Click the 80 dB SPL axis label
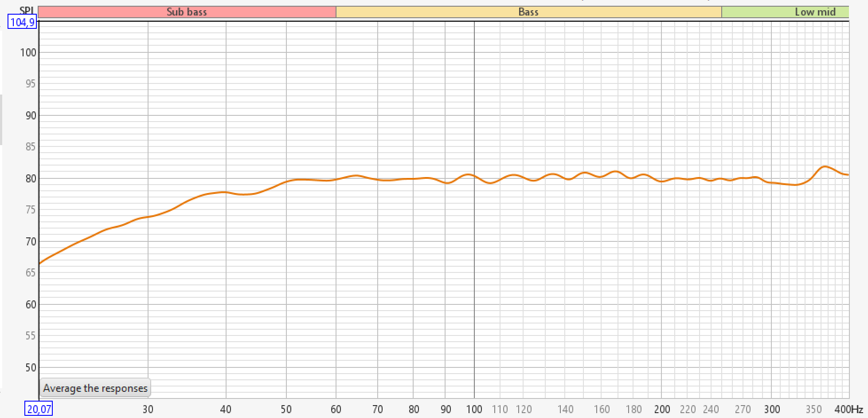868x418 pixels. [x=31, y=179]
